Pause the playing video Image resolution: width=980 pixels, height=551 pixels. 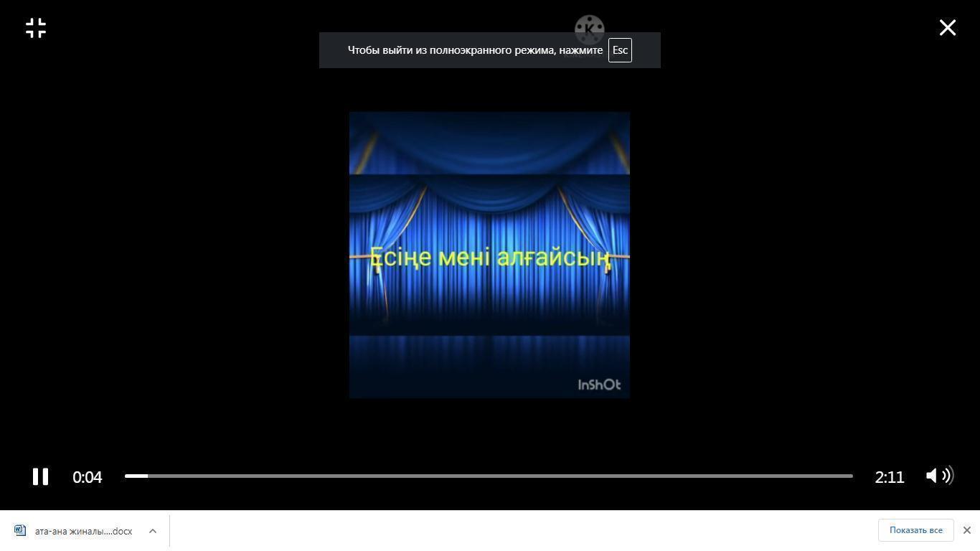pyautogui.click(x=40, y=476)
